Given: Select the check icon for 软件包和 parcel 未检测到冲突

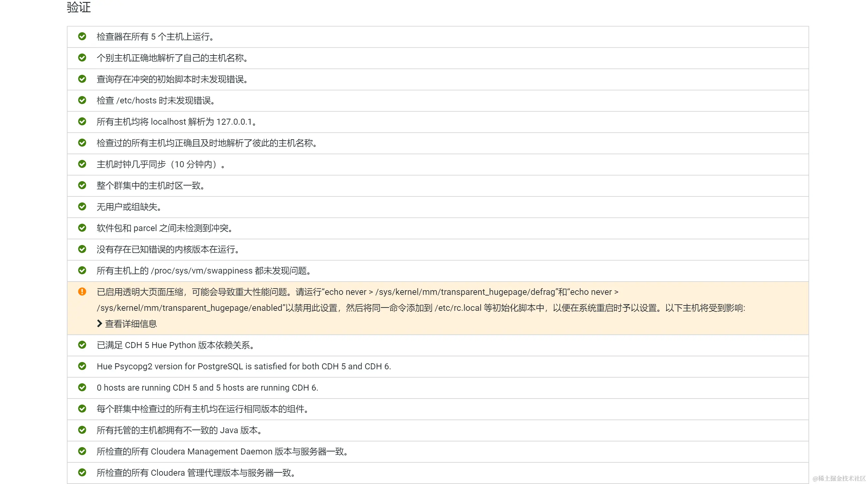Looking at the screenshot, I should 82,228.
